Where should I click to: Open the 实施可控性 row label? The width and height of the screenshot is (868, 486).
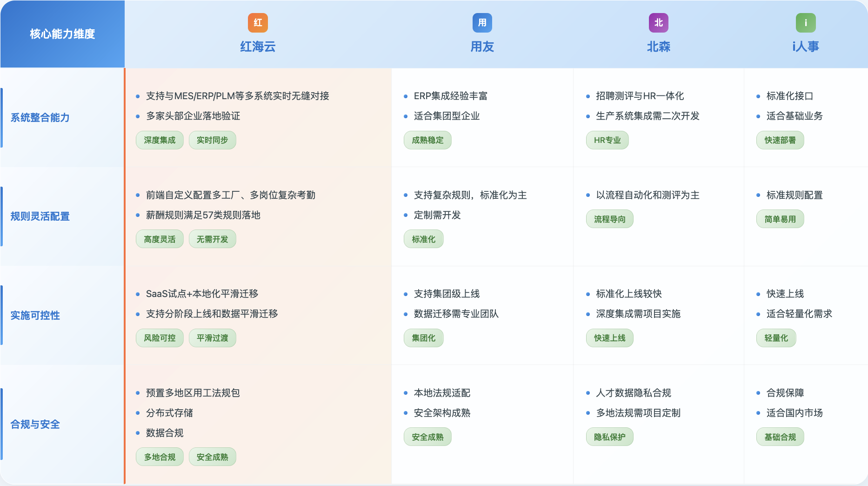pos(35,316)
